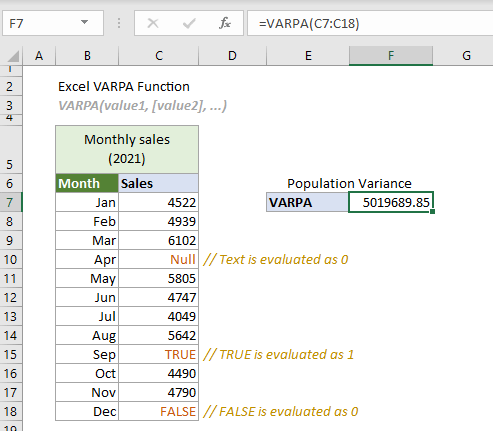Expand the Name Box dropdown arrow

(85, 22)
